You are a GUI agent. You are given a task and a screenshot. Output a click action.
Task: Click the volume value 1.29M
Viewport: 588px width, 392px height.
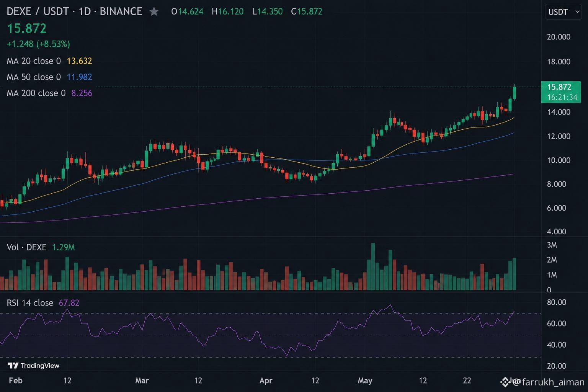tap(63, 247)
